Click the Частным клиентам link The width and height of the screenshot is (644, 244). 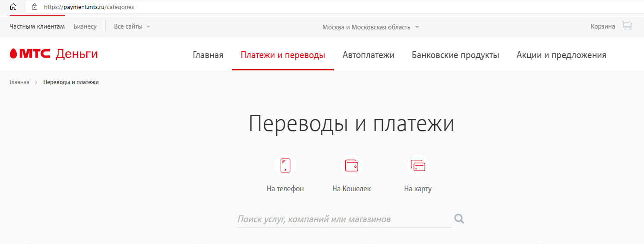click(37, 26)
